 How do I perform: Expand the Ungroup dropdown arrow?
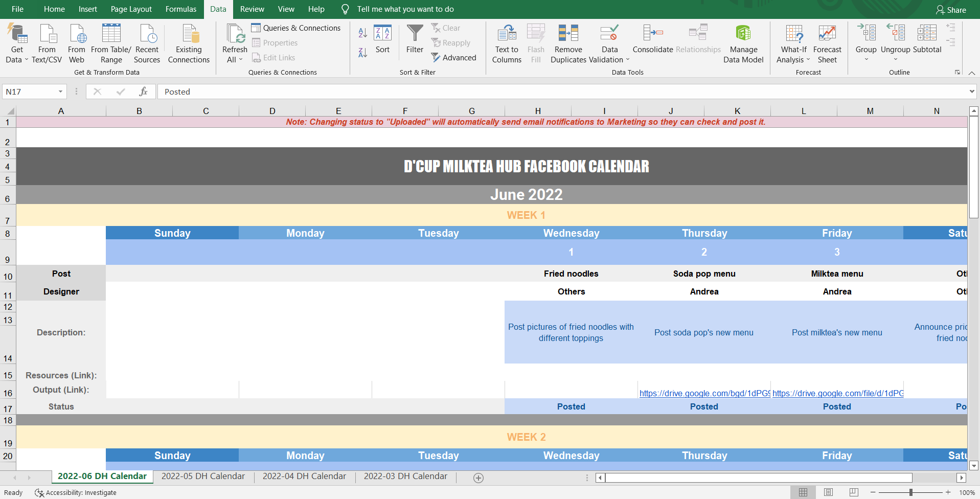[896, 60]
